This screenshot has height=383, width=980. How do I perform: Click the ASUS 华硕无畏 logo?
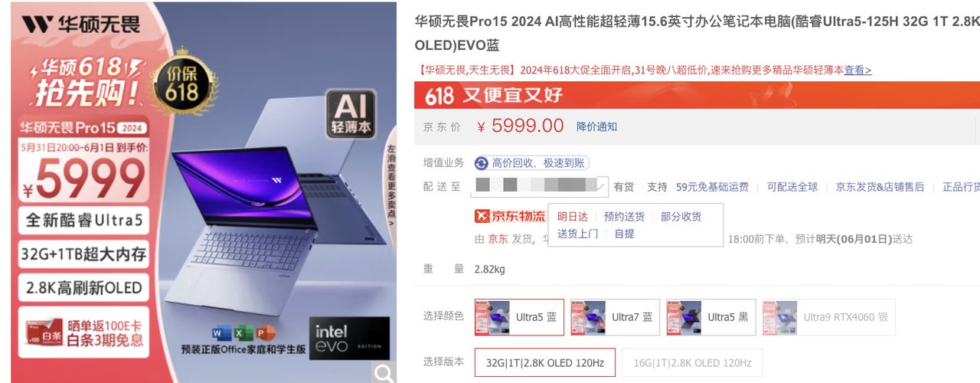point(80,25)
